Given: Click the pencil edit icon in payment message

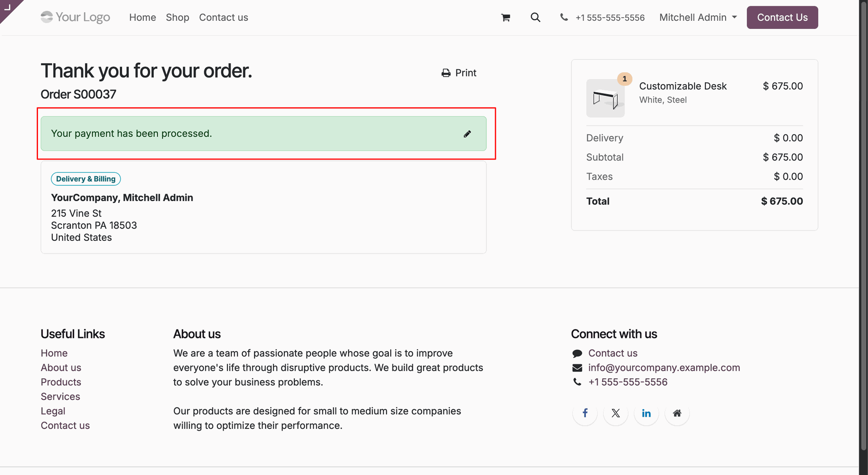Looking at the screenshot, I should coord(467,134).
